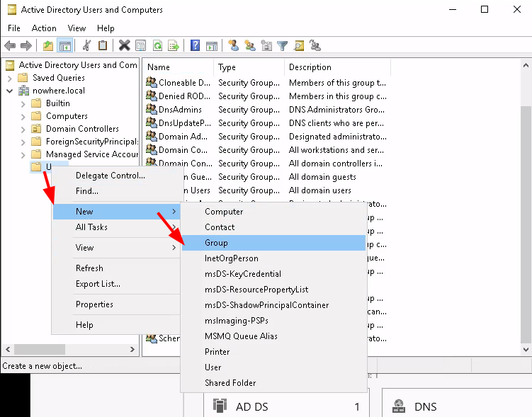The image size is (532, 417).
Task: Expand the Builtin container
Action: [23, 104]
